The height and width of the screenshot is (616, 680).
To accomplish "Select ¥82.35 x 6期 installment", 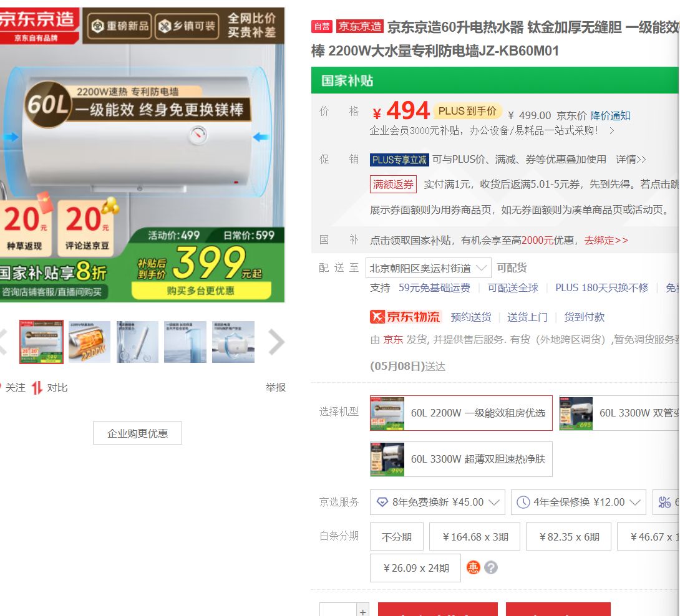I will [x=568, y=537].
